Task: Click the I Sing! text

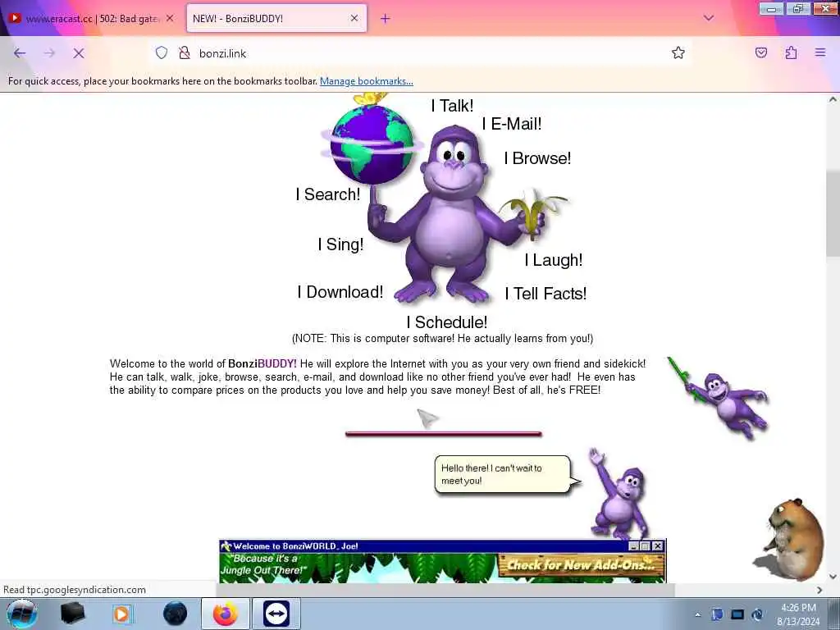Action: point(340,244)
